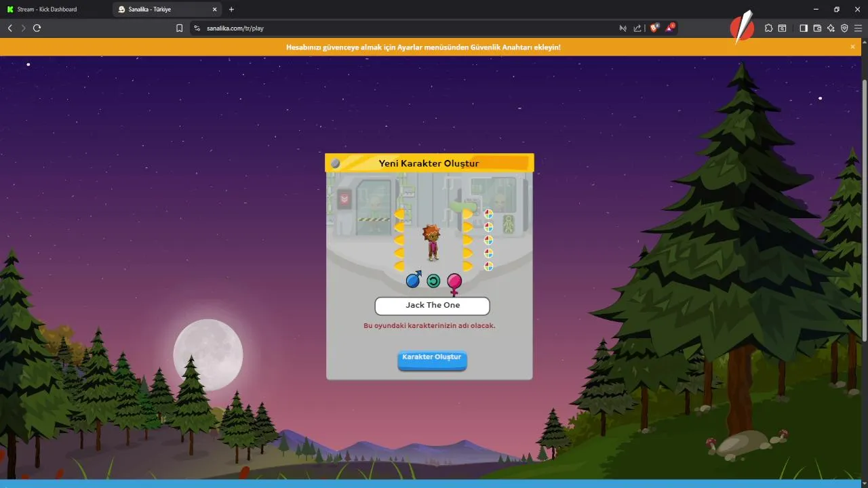This screenshot has height=488, width=868.
Task: Open the Brave Wallet icon
Action: [817, 28]
